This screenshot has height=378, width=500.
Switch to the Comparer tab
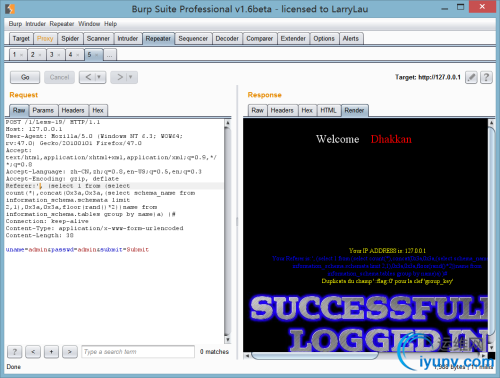[259, 39]
